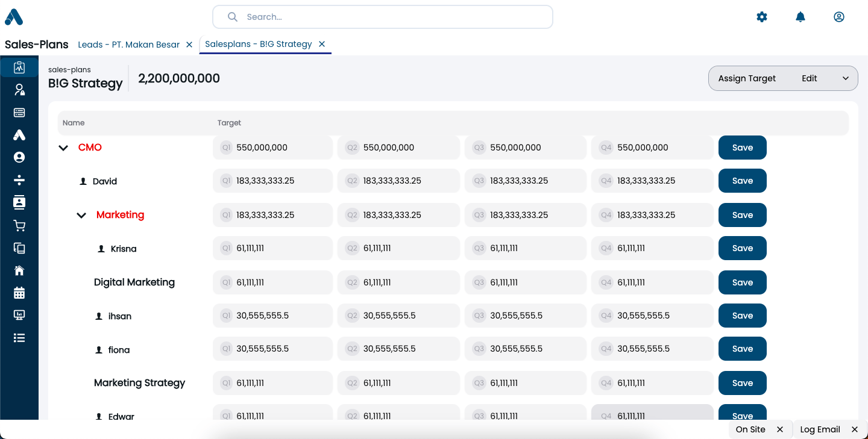Open the contacts book icon in sidebar

[19, 202]
